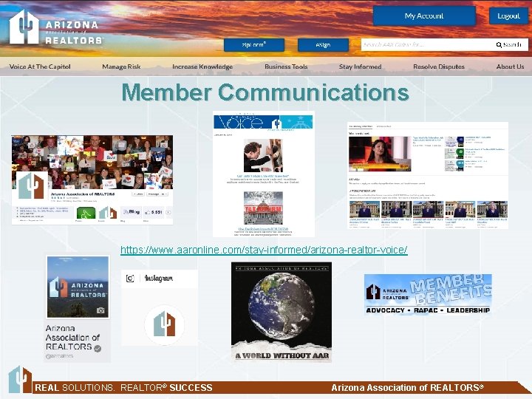The height and width of the screenshot is (399, 532).
Task: Click the Arizona REALTORS logo in header
Action: pyautogui.click(x=55, y=27)
